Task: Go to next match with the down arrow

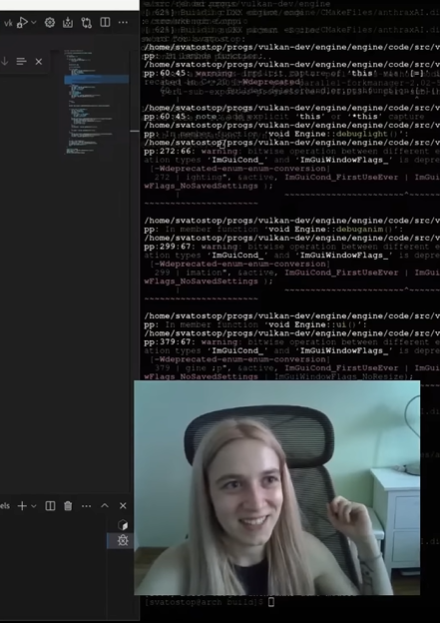Action: [x=4, y=61]
